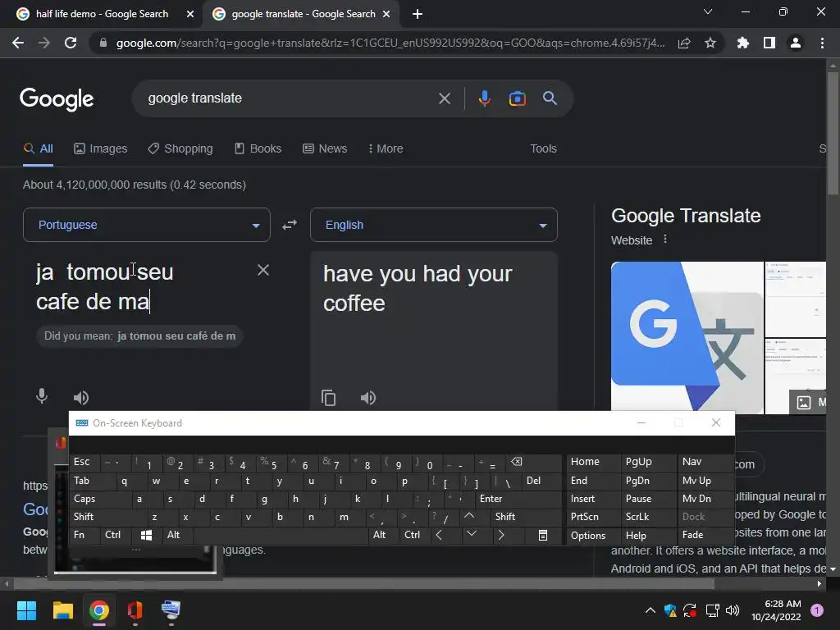Screen dimensions: 840x630
Task: Click the on-screen keyboard Help key
Action: pos(648,535)
